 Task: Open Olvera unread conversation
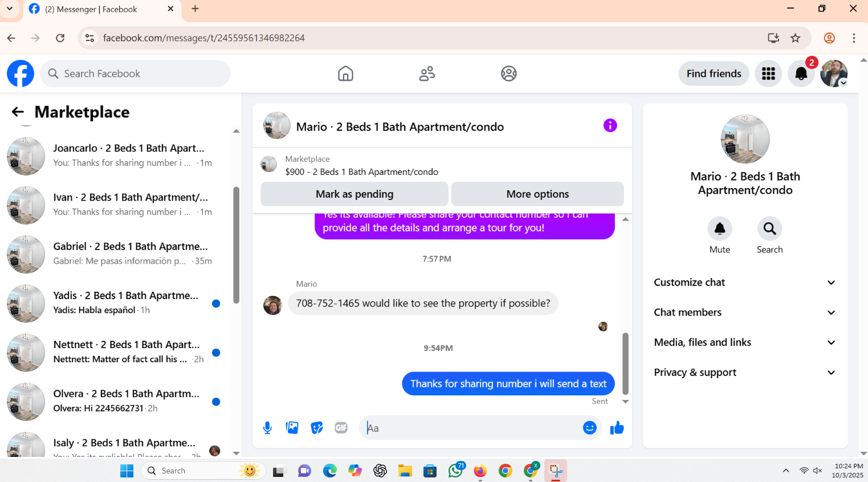(117, 401)
